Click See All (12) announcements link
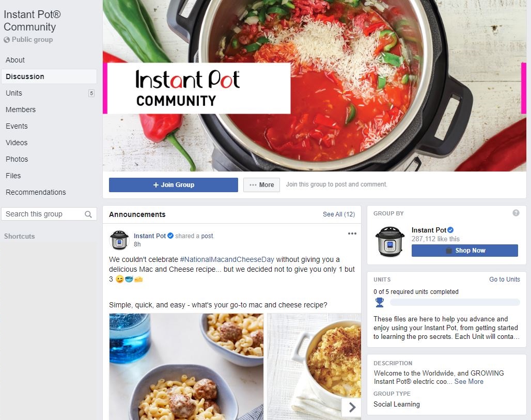 [339, 214]
